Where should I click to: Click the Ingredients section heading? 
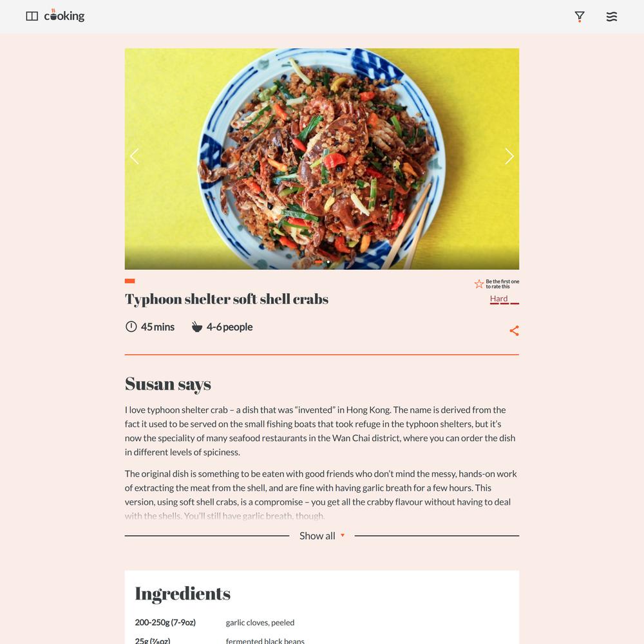[183, 594]
